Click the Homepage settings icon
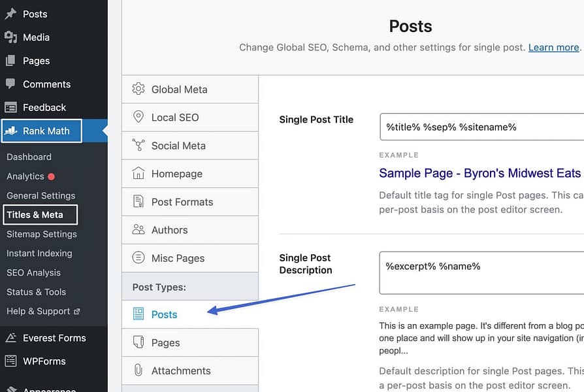Screen dimensions: 584x392 click(x=138, y=173)
